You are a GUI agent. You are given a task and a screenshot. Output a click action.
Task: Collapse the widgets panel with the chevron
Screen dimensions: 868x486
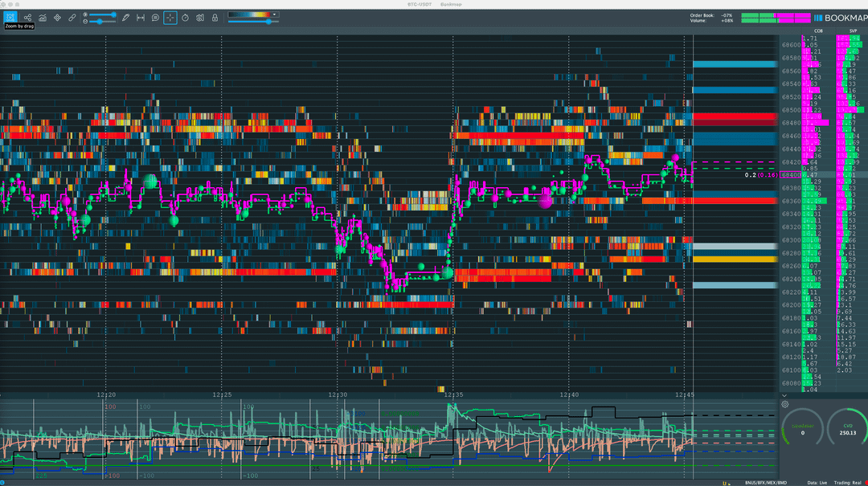click(x=784, y=394)
